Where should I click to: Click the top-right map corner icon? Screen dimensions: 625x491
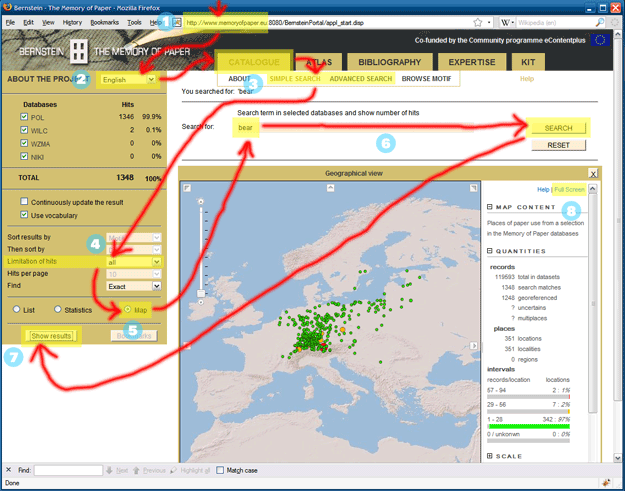(x=473, y=188)
